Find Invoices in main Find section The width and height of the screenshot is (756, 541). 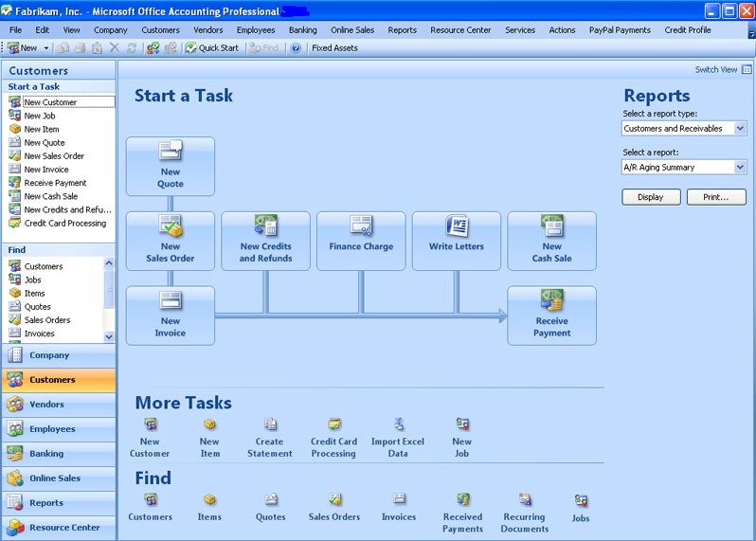(x=399, y=507)
